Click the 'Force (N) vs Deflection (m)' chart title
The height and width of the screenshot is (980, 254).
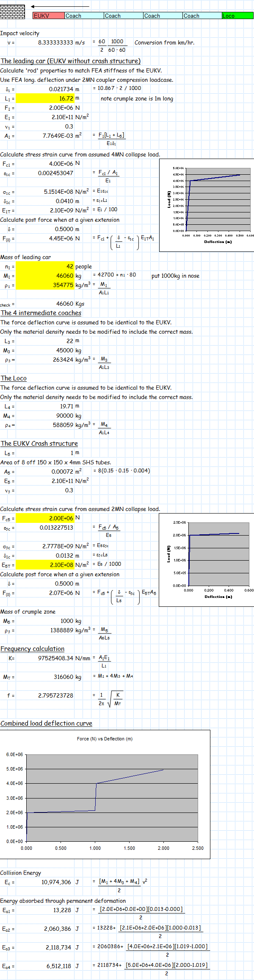click(x=105, y=739)
